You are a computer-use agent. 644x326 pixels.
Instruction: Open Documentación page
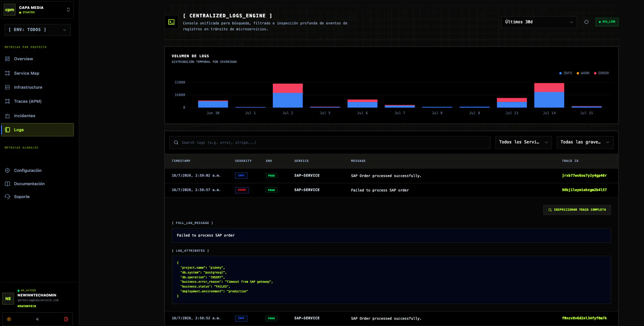point(29,184)
